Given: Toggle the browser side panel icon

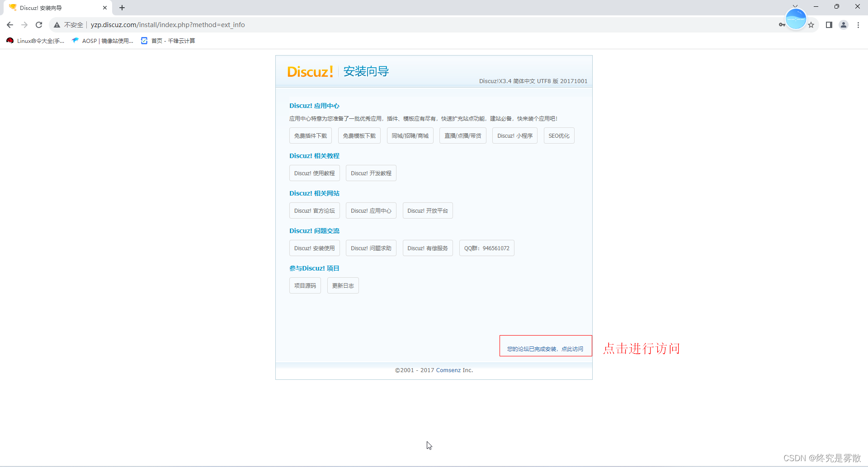Looking at the screenshot, I should point(829,25).
